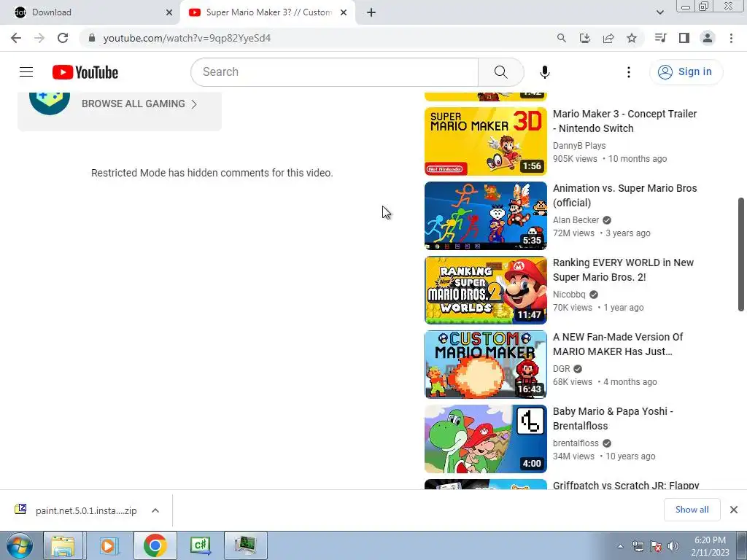The width and height of the screenshot is (747, 560).
Task: Click the taskbar clock 6:20 PM
Action: (x=710, y=540)
